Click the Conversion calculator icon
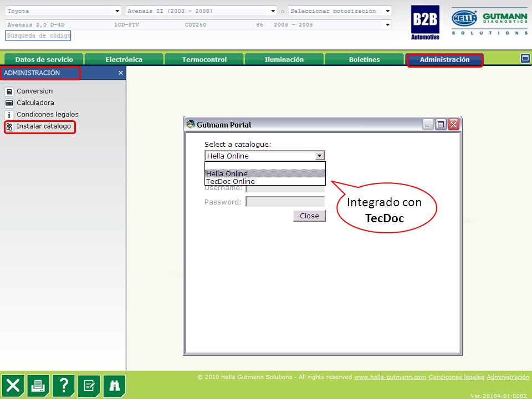 9,91
